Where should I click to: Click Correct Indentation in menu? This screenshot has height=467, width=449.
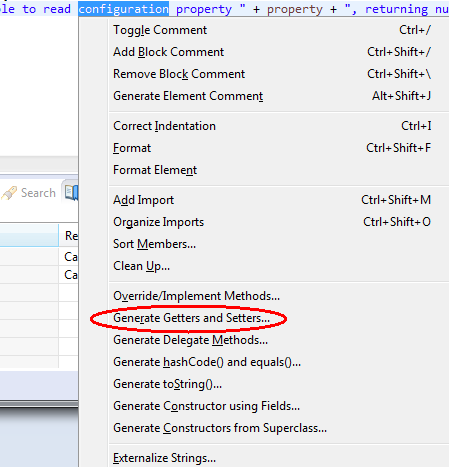[264, 126]
